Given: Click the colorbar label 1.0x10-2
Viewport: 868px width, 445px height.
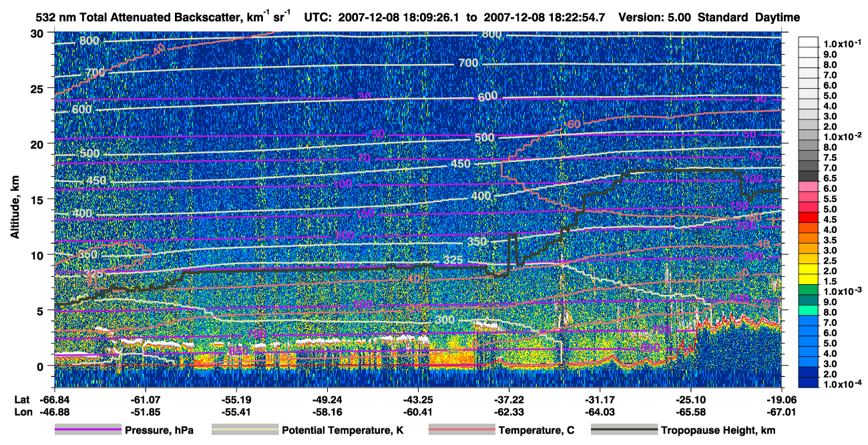Looking at the screenshot, I should (843, 136).
